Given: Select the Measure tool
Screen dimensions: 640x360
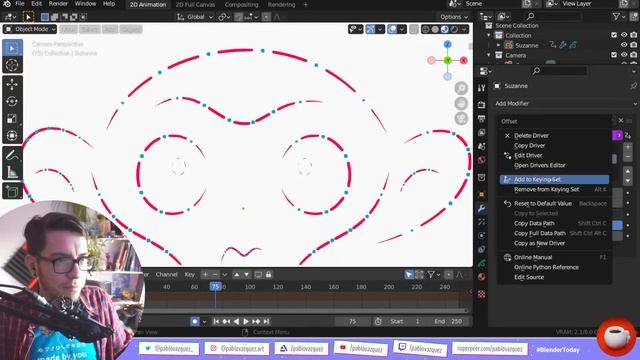Looking at the screenshot, I should (x=12, y=172).
